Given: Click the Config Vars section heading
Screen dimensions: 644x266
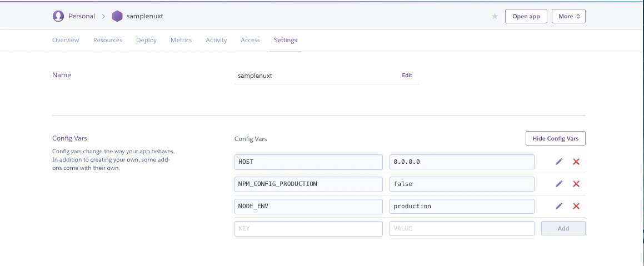Looking at the screenshot, I should pyautogui.click(x=69, y=138).
